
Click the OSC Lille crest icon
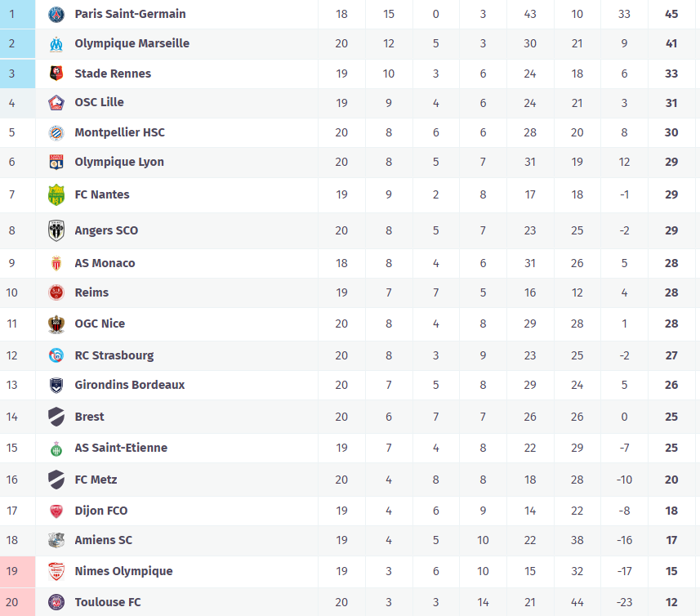56,103
